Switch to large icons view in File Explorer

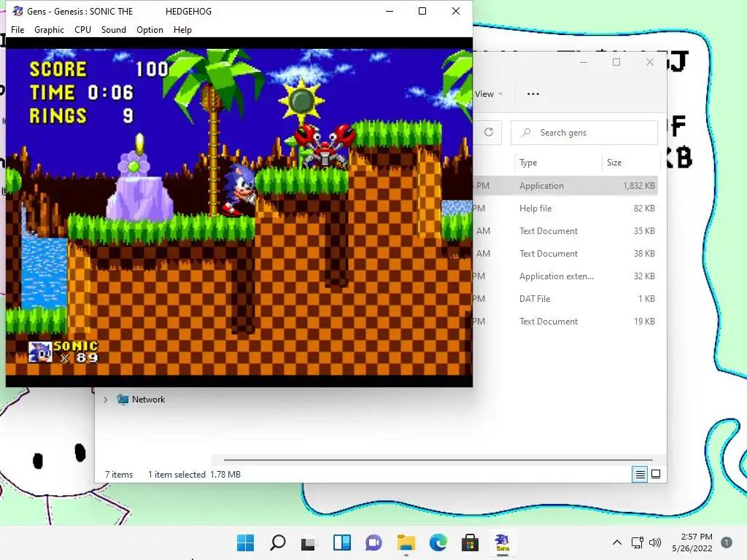point(656,474)
